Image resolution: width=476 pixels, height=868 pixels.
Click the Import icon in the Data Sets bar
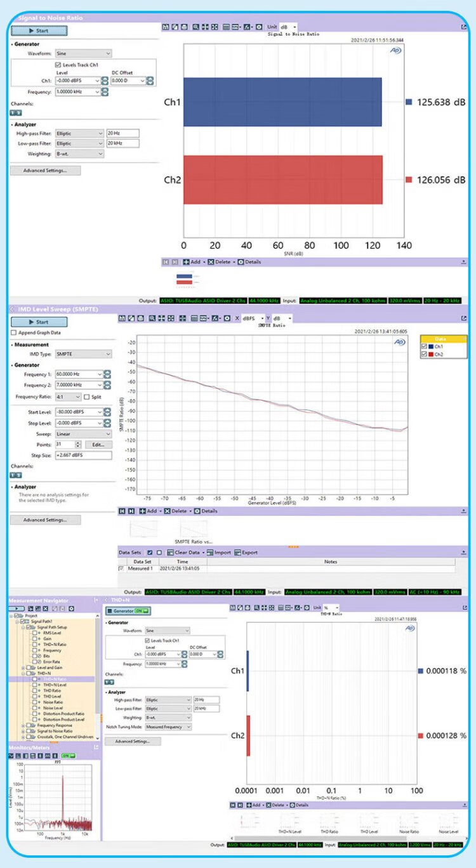tap(210, 552)
